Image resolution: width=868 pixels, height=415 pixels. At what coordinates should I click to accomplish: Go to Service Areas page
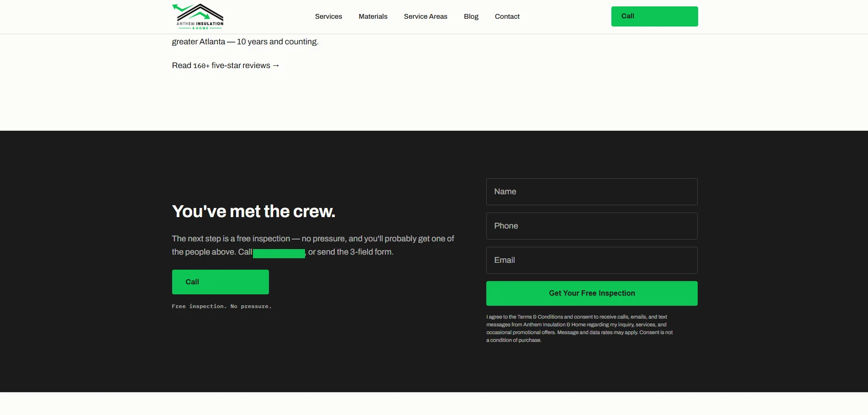pos(426,16)
